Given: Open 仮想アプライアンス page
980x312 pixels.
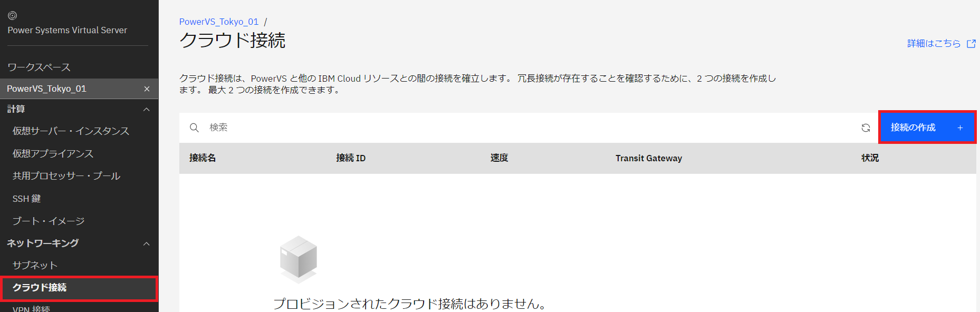Looking at the screenshot, I should pyautogui.click(x=53, y=154).
